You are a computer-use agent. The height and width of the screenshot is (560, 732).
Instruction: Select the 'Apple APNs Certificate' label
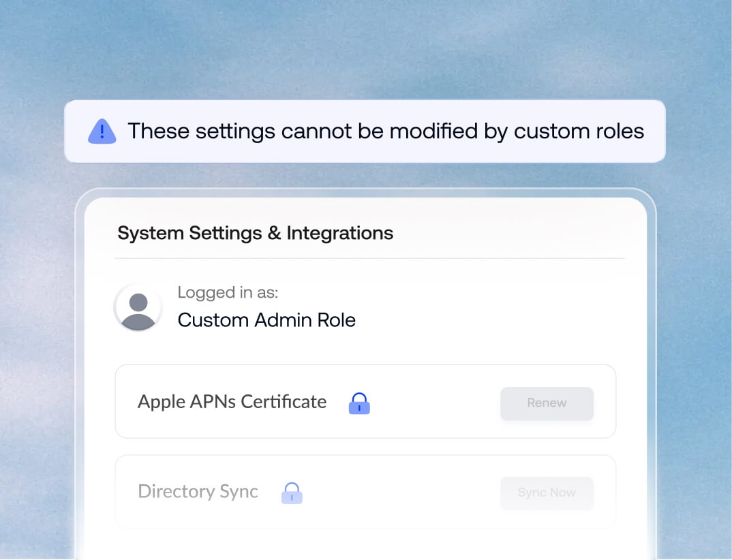point(232,402)
